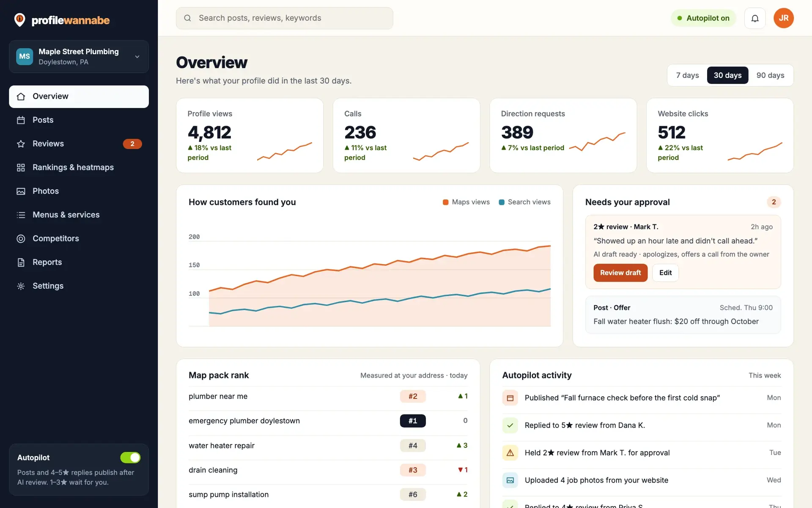The width and height of the screenshot is (812, 508).
Task: Click the Rankings & heatmaps grid icon
Action: point(21,168)
